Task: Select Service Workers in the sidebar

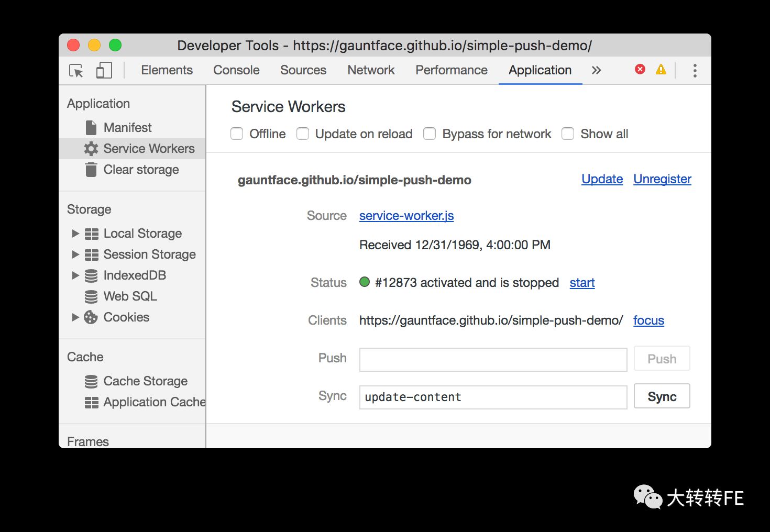Action: pyautogui.click(x=132, y=149)
